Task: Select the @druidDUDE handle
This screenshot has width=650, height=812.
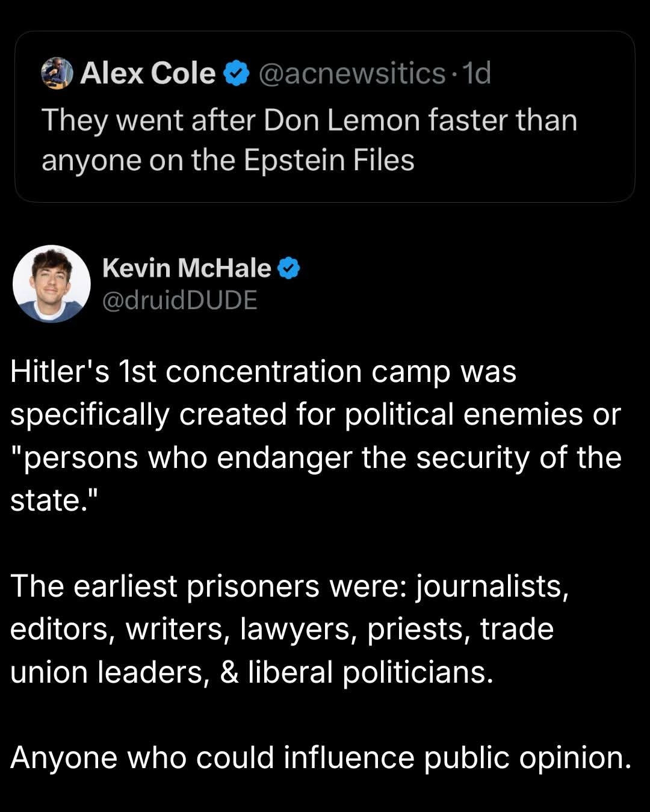Action: (180, 300)
